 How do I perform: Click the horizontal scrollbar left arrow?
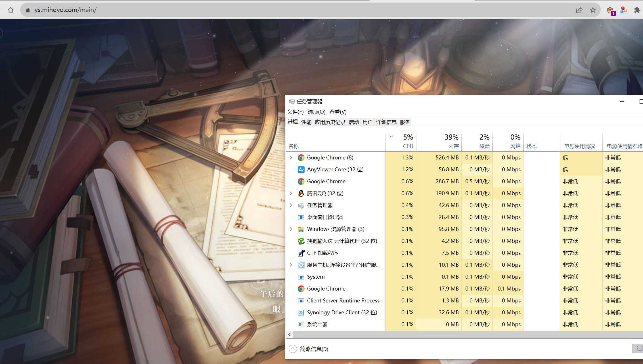[290, 335]
